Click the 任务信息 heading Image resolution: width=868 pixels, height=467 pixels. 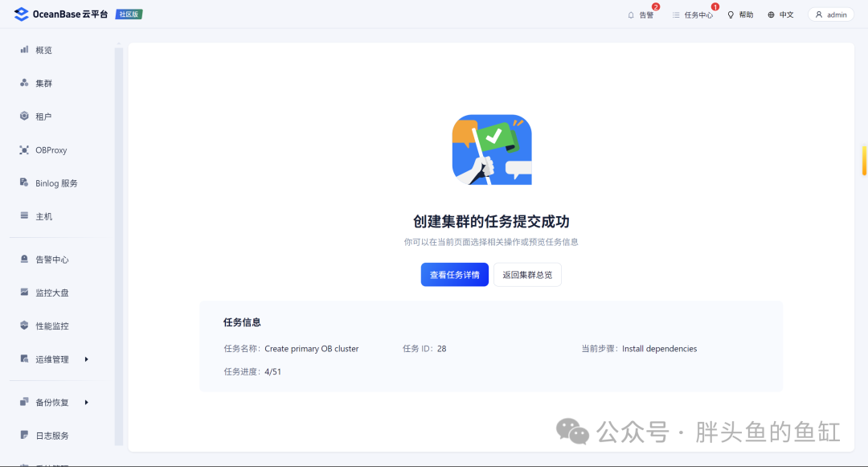(242, 322)
